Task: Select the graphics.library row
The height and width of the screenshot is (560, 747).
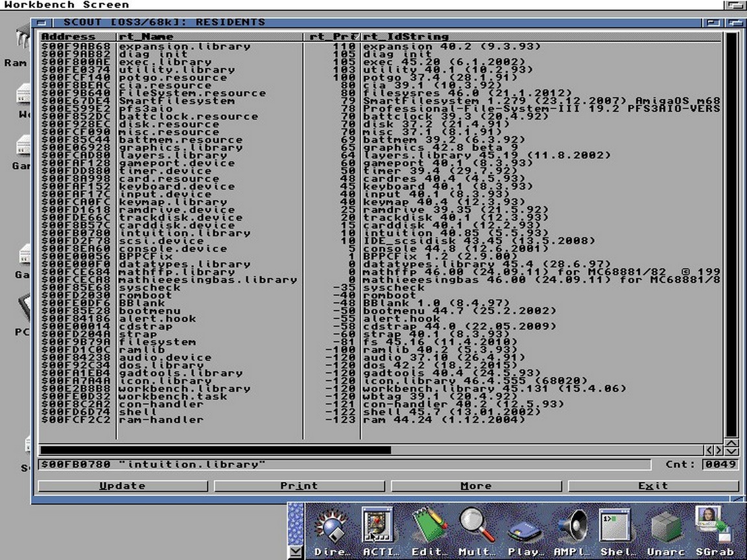Action: tap(380, 147)
